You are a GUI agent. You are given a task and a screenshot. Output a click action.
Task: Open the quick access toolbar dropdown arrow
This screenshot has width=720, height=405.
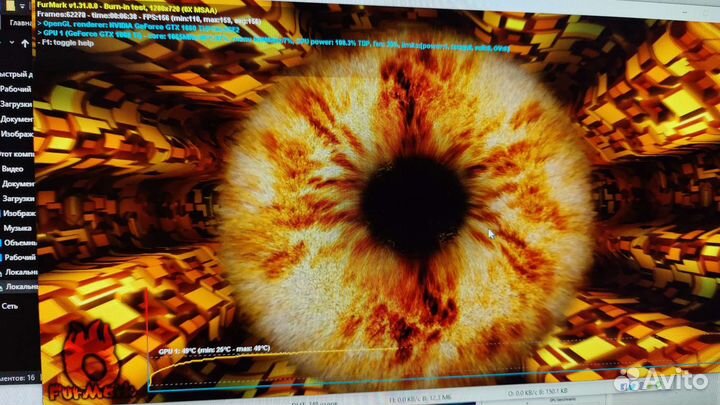tap(22, 6)
